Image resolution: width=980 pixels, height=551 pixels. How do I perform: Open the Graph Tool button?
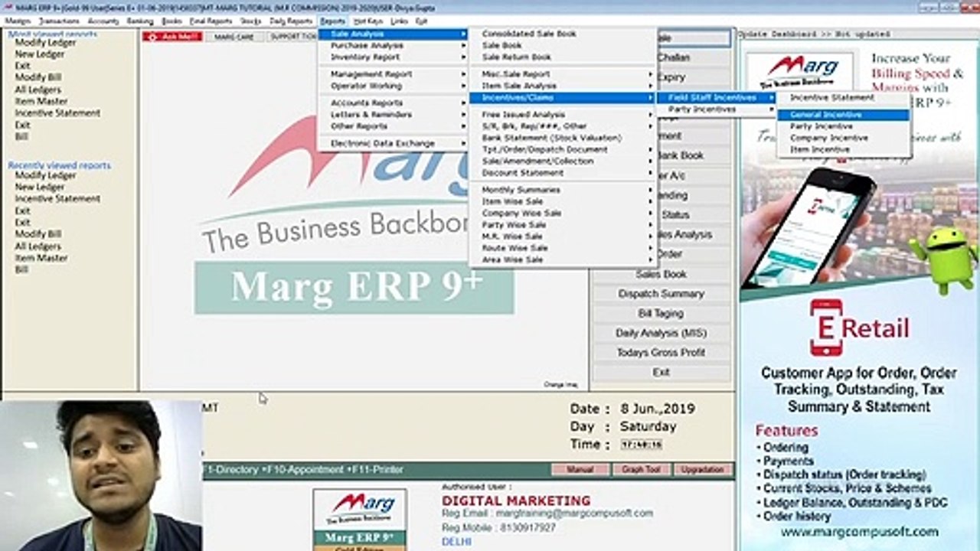[x=641, y=470]
